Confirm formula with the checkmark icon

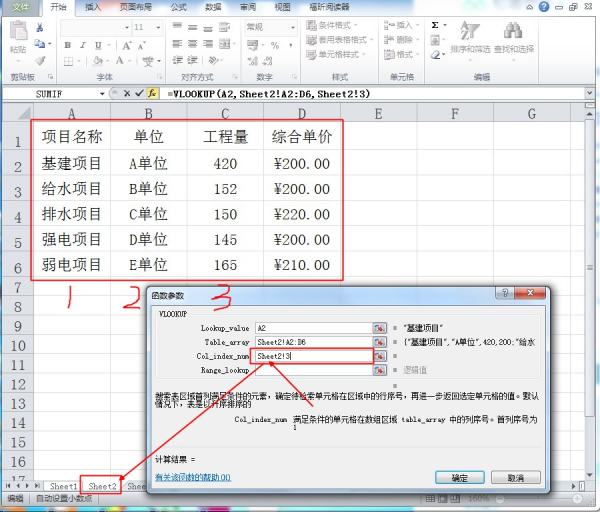[x=140, y=93]
